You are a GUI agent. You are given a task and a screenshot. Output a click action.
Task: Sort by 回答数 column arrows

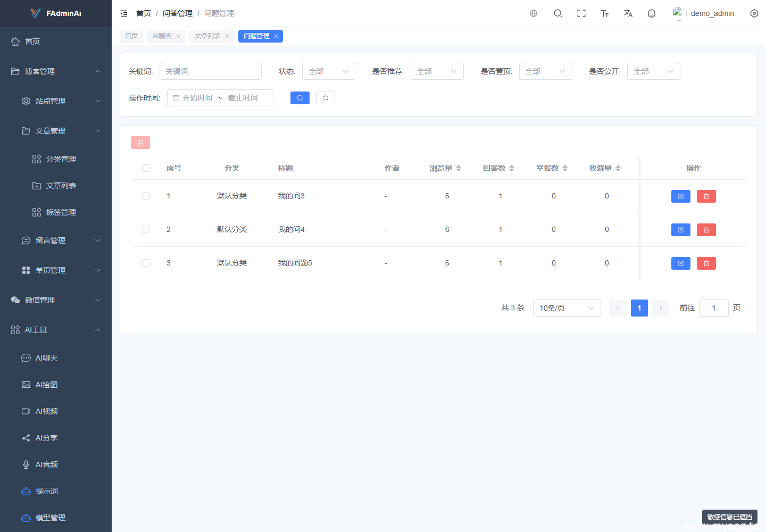pyautogui.click(x=512, y=168)
